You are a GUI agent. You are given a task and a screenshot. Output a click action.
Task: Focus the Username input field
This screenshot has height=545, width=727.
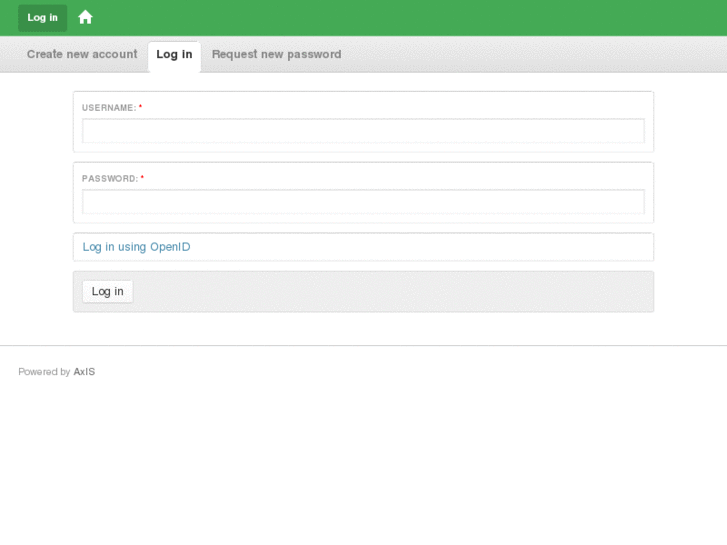coord(364,131)
